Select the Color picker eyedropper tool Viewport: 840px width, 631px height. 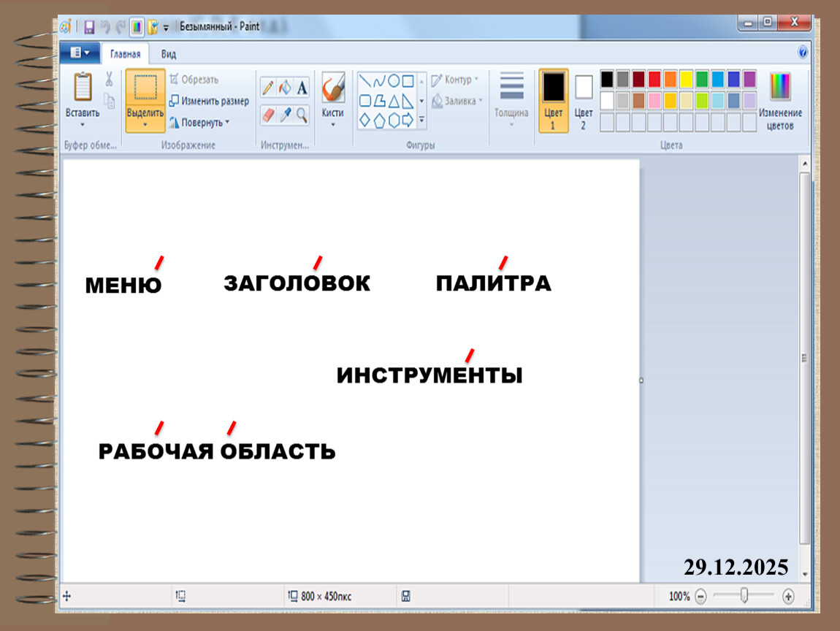tap(285, 115)
